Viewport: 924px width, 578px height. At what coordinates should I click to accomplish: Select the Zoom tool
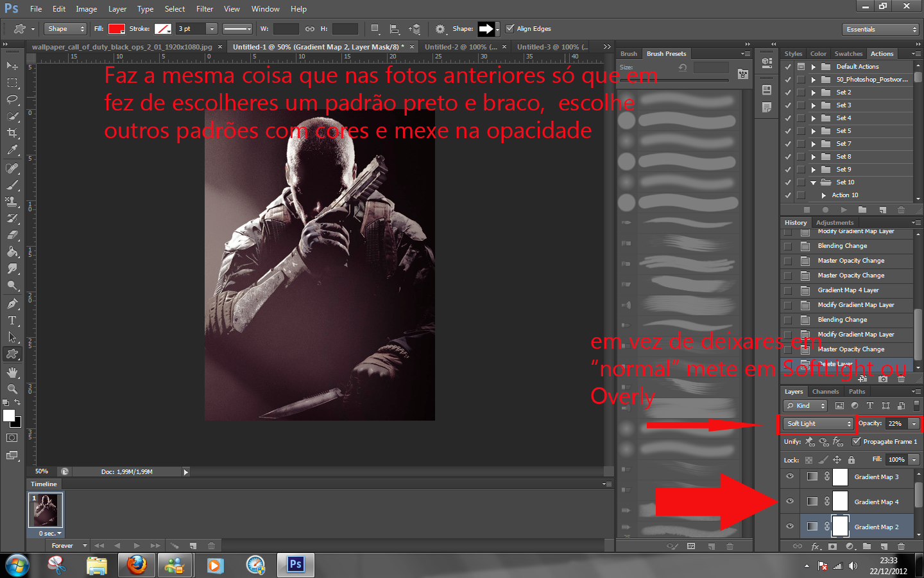pyautogui.click(x=12, y=389)
